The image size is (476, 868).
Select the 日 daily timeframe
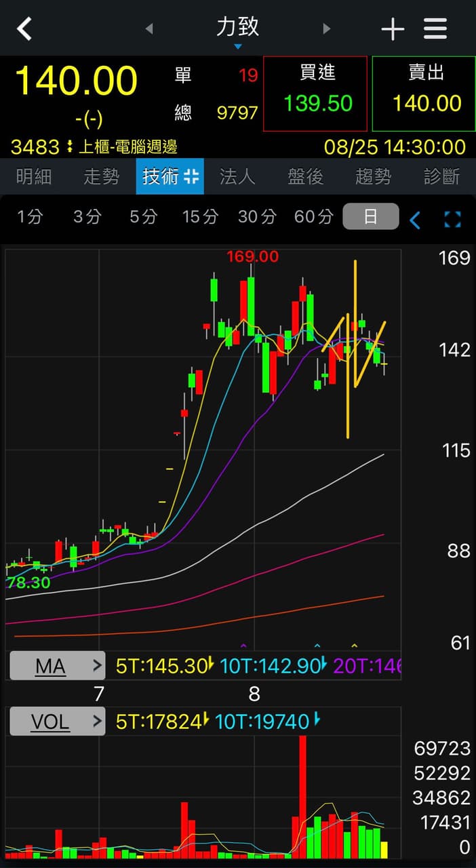[370, 217]
